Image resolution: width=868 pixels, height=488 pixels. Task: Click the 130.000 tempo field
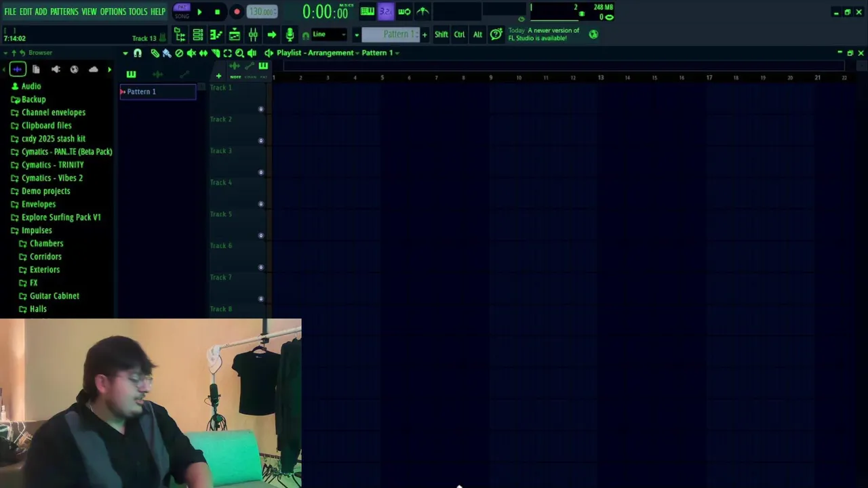[262, 12]
